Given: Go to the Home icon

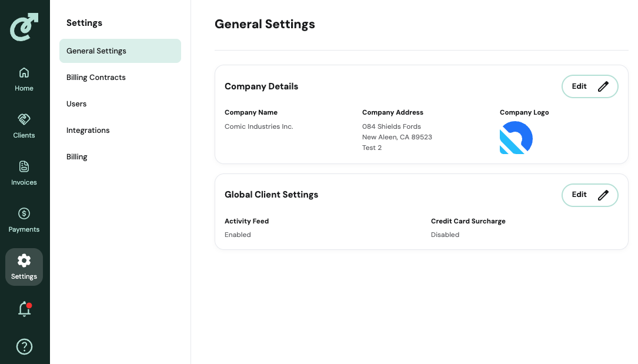Looking at the screenshot, I should tap(24, 73).
